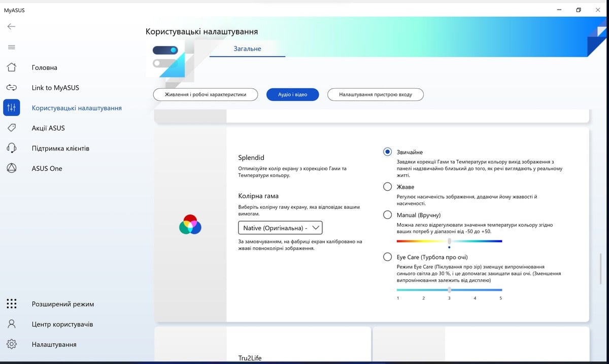Go back using the arrow icon
Viewport: 609px width, 364px height.
click(x=11, y=26)
